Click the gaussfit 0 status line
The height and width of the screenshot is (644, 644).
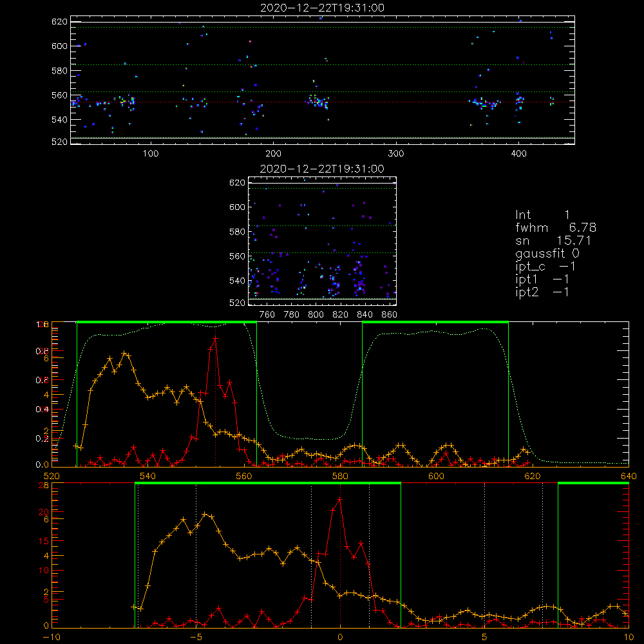coord(547,253)
